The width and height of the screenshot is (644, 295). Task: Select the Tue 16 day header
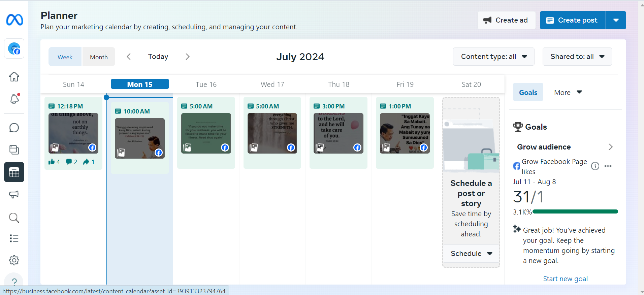[206, 85]
